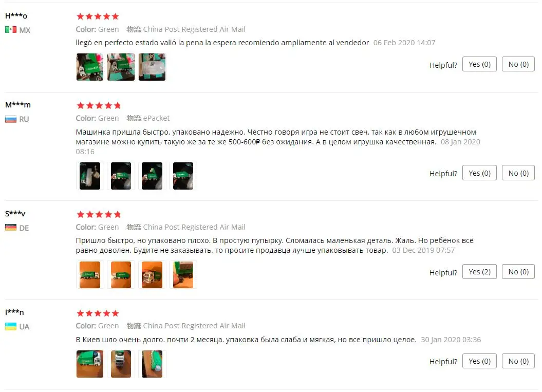Click the Mexico flag icon beside MX
This screenshot has height=392, width=542.
(x=11, y=30)
